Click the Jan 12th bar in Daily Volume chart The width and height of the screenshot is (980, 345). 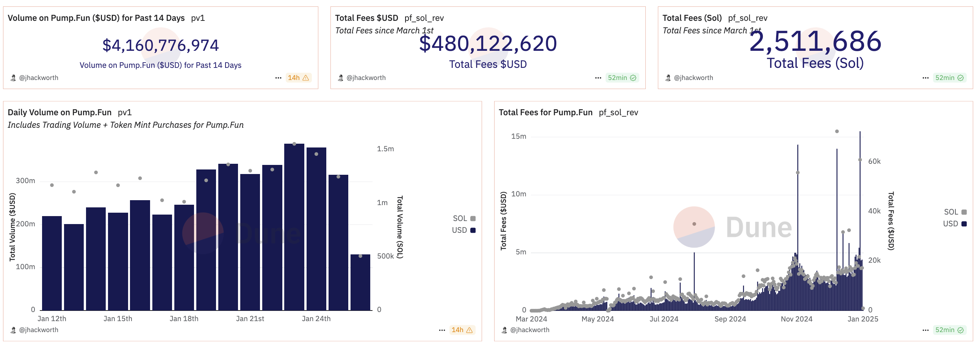click(x=52, y=263)
